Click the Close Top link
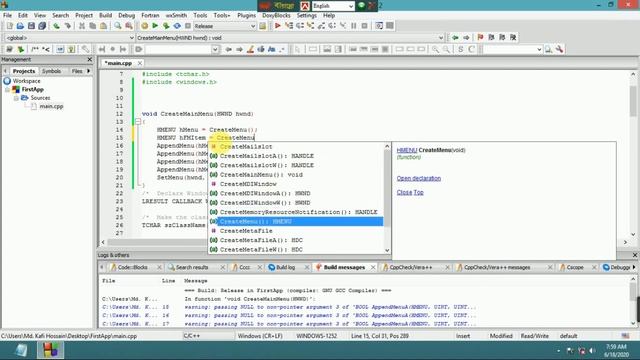The width and height of the screenshot is (640, 360). point(410,192)
